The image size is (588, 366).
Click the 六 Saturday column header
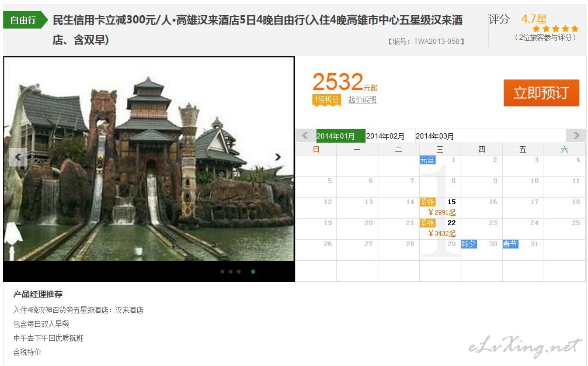pos(565,150)
